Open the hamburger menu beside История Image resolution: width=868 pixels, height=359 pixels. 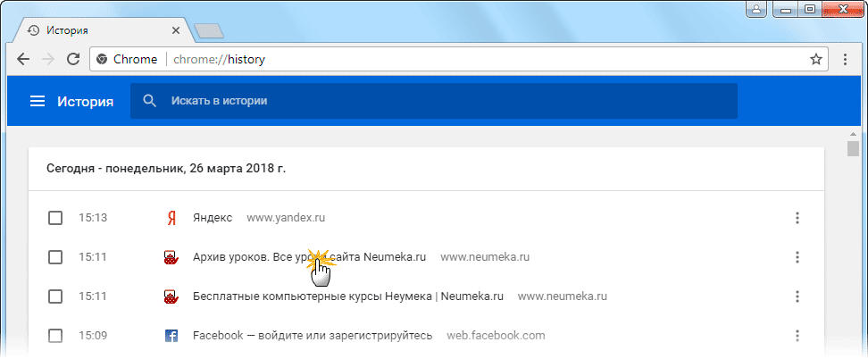(x=38, y=102)
